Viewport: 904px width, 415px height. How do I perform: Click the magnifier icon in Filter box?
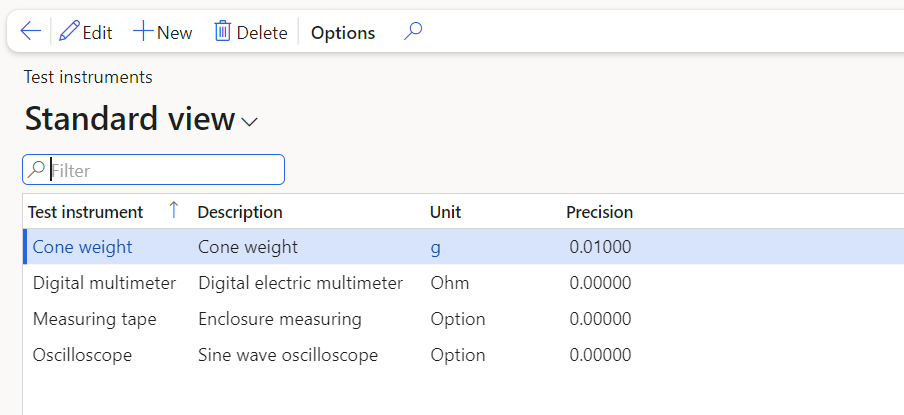tap(37, 170)
